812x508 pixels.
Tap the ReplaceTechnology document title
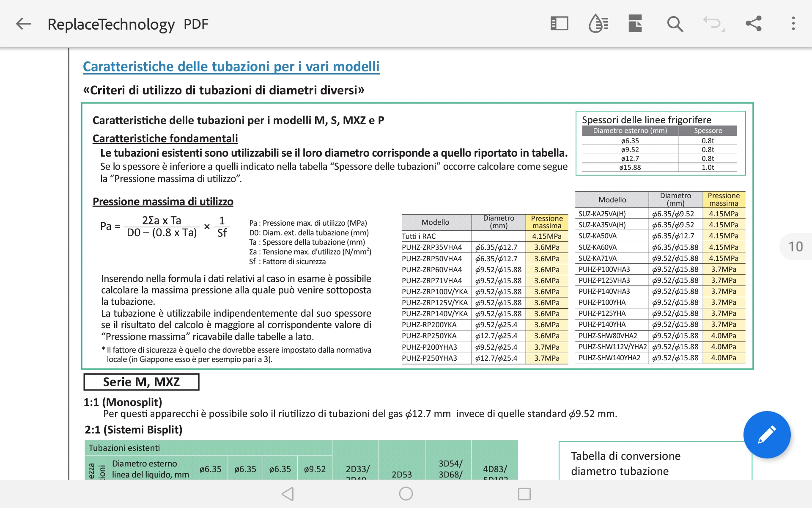click(x=111, y=24)
